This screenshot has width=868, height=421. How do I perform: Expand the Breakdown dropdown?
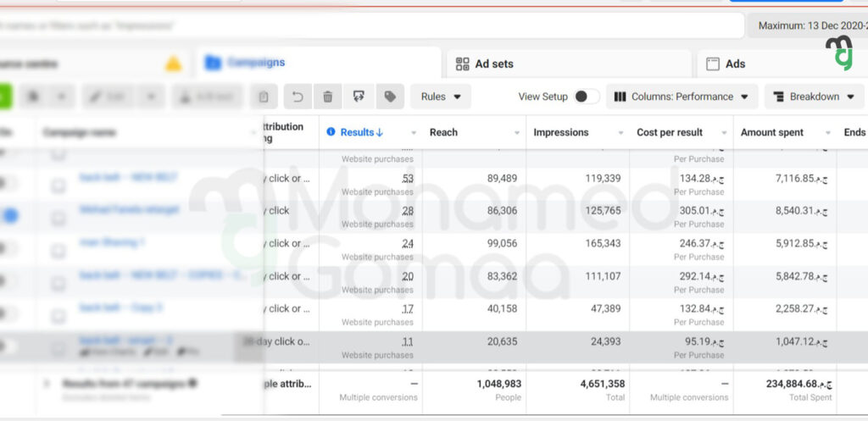pos(814,97)
